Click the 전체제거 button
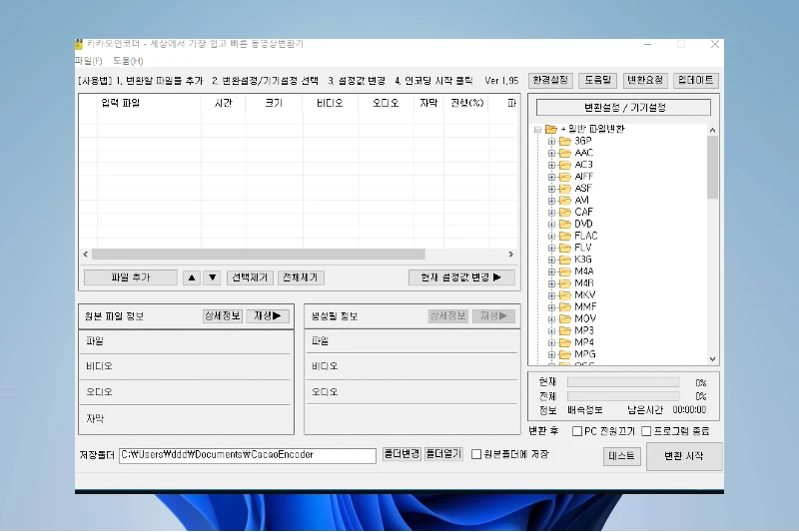 point(301,277)
